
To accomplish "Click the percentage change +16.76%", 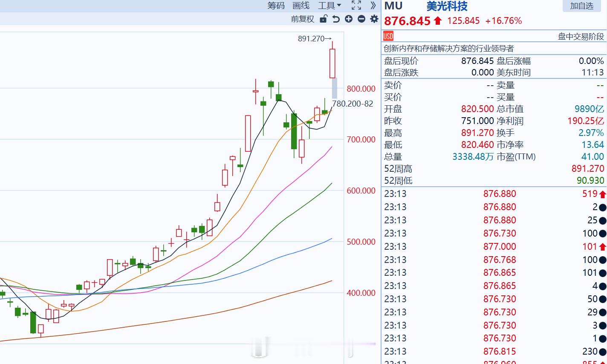I will (x=503, y=20).
